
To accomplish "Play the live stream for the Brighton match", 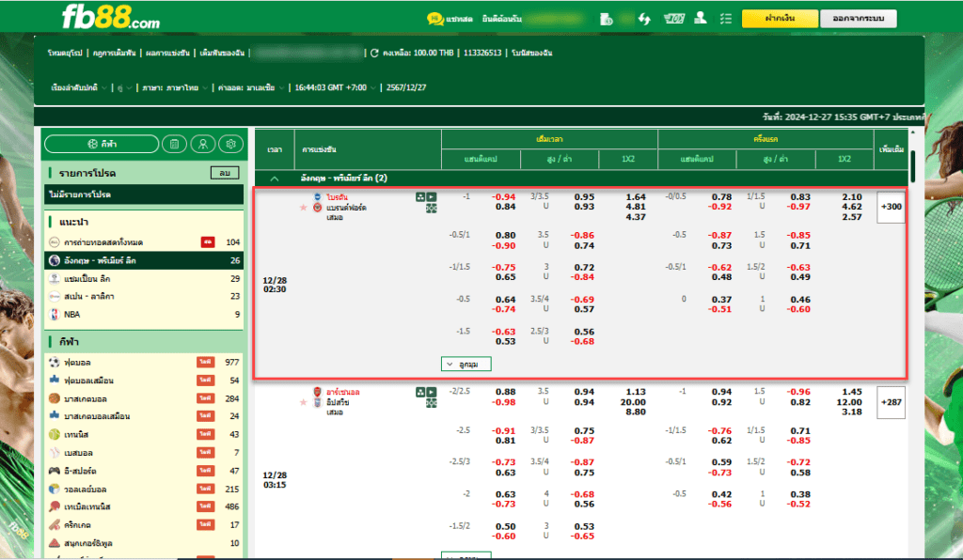I will (x=432, y=197).
